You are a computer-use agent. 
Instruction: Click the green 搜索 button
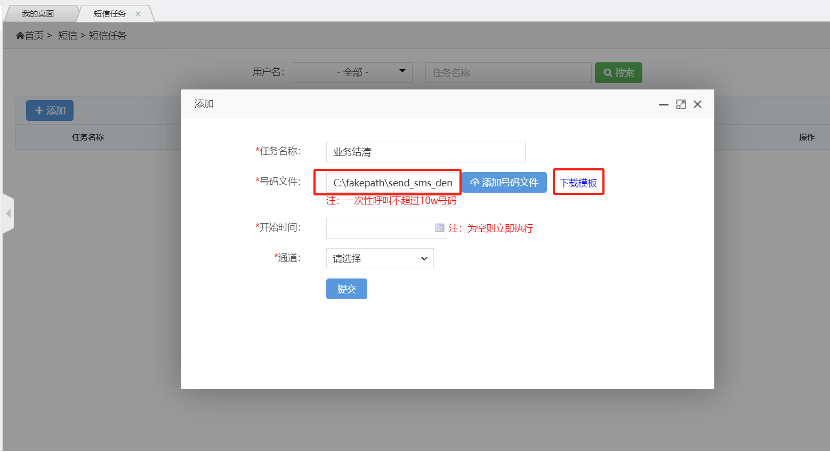(x=618, y=72)
